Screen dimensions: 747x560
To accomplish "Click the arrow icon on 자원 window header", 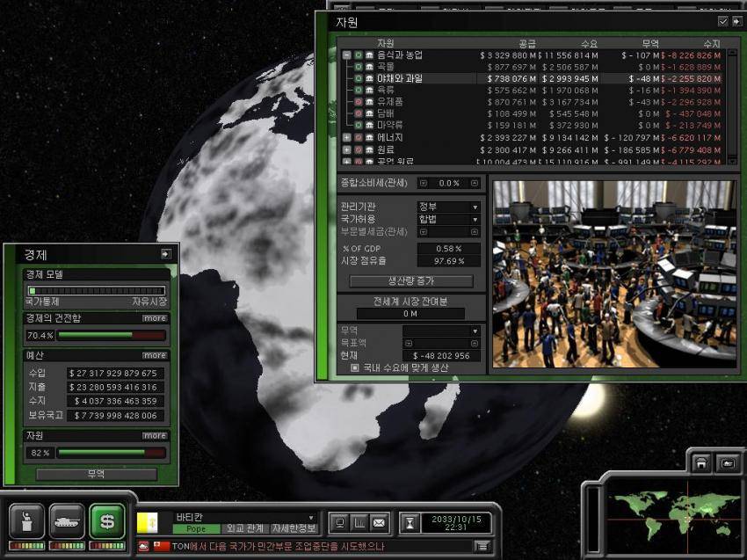I will (737, 21).
